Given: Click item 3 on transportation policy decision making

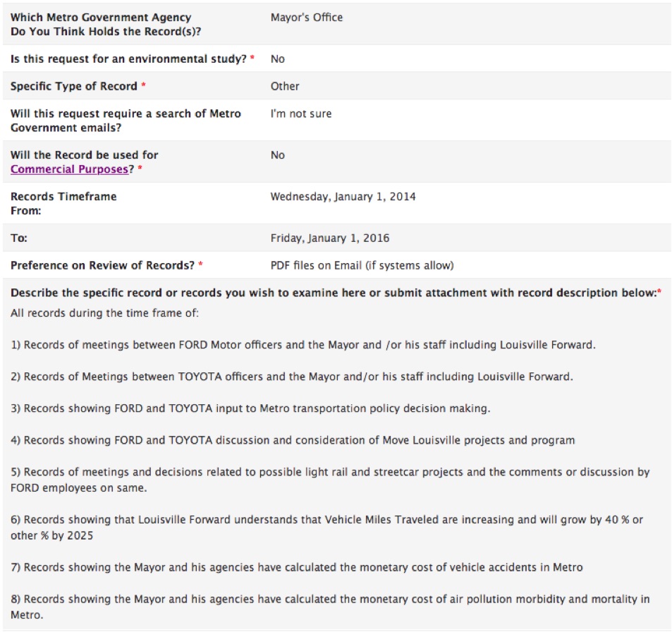Looking at the screenshot, I should [250, 408].
